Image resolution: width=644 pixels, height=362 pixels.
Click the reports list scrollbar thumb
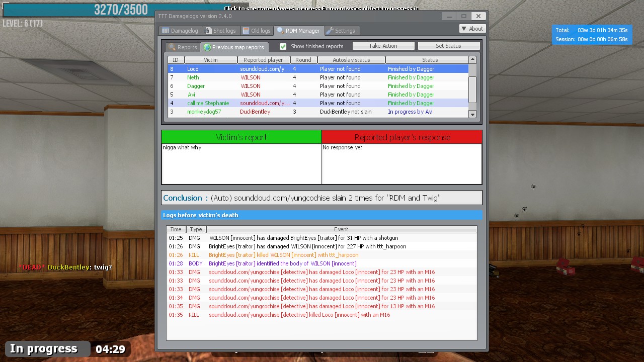coord(472,89)
